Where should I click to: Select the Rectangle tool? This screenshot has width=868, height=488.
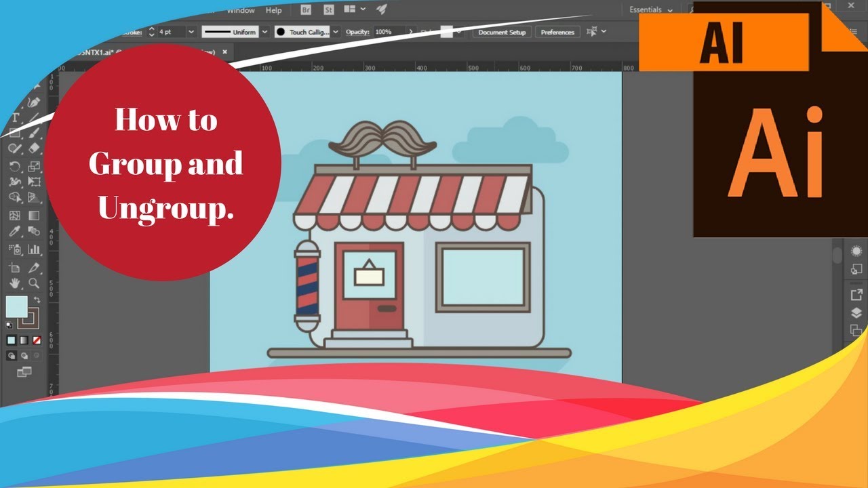(15, 133)
